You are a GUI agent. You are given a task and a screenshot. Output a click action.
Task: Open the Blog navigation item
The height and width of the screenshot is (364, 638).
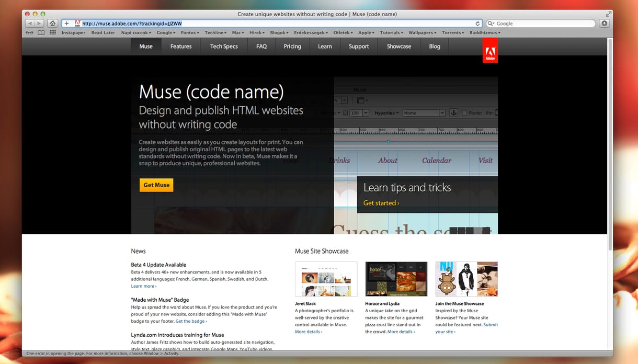coord(435,46)
